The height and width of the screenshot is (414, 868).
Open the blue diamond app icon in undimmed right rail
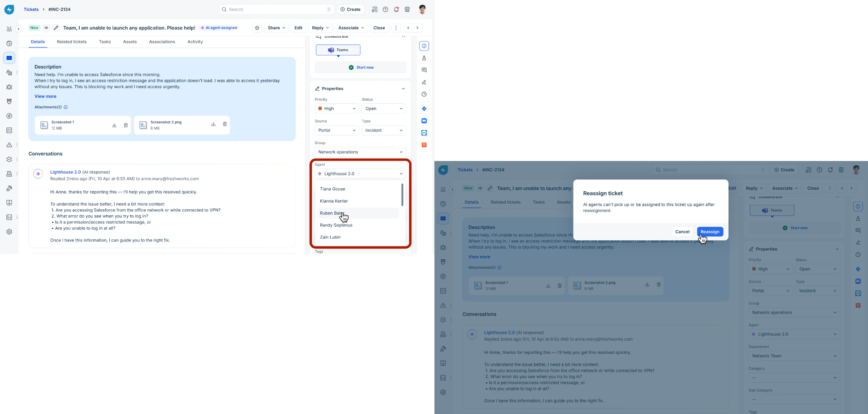tap(424, 109)
